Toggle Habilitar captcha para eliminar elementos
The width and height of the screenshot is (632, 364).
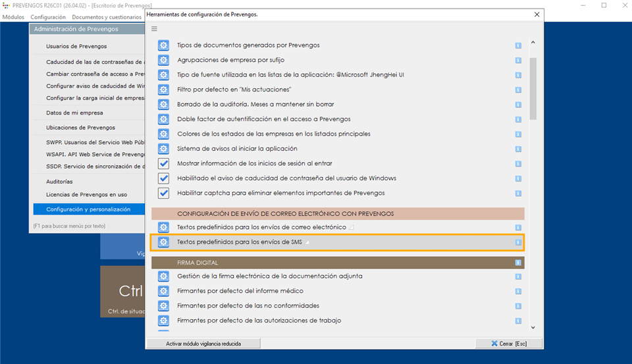163,193
